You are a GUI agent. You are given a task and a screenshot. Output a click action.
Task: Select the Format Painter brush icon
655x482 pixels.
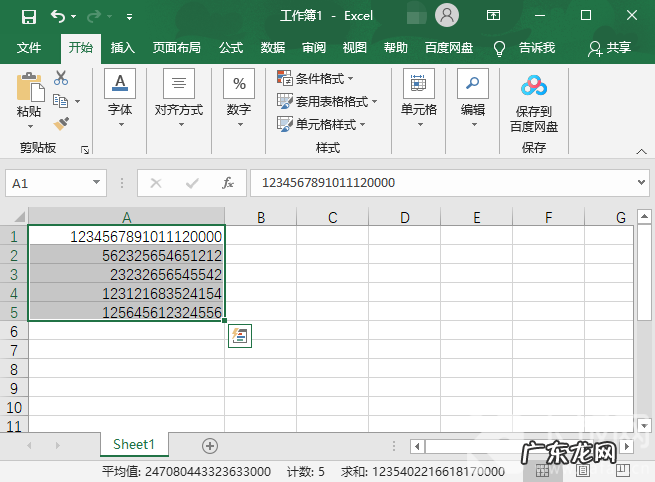(x=61, y=124)
